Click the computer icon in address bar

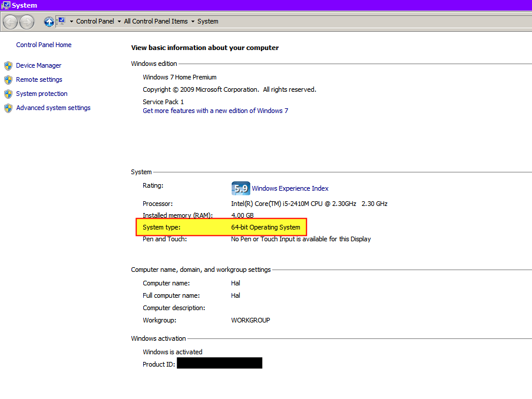(61, 21)
